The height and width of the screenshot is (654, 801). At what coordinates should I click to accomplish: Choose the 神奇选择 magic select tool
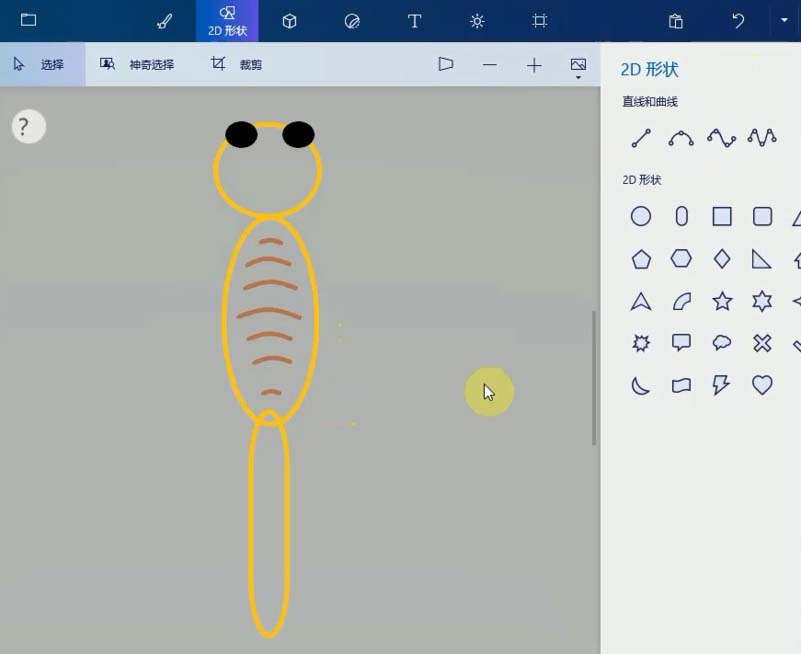click(137, 64)
